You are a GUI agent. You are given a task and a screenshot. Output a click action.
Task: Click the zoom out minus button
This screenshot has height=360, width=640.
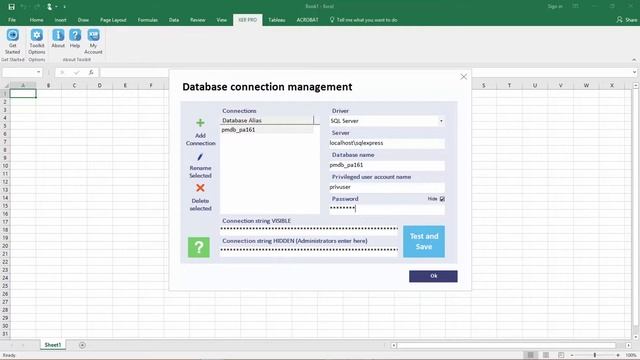pyautogui.click(x=572, y=355)
